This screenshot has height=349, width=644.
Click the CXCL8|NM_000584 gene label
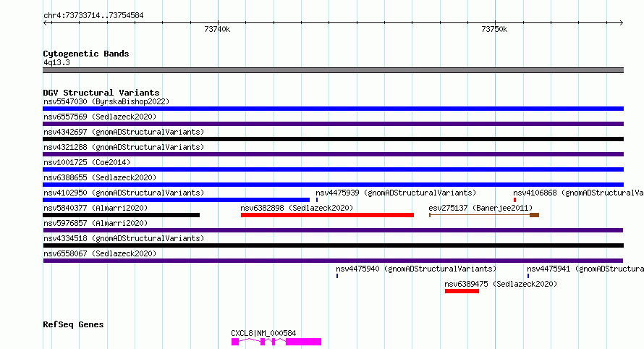point(263,333)
